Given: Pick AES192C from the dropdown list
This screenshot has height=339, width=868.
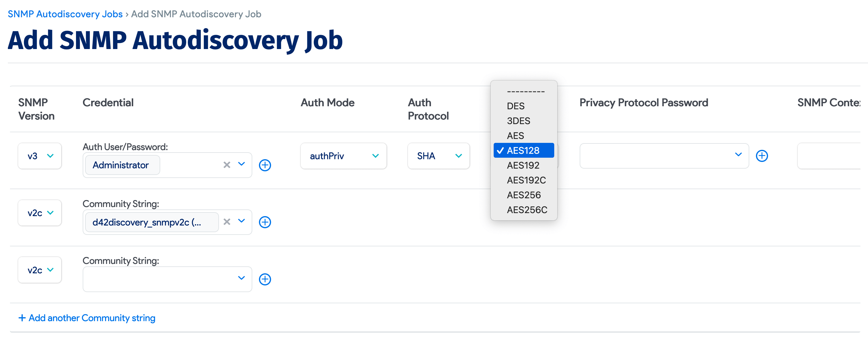Looking at the screenshot, I should 526,180.
